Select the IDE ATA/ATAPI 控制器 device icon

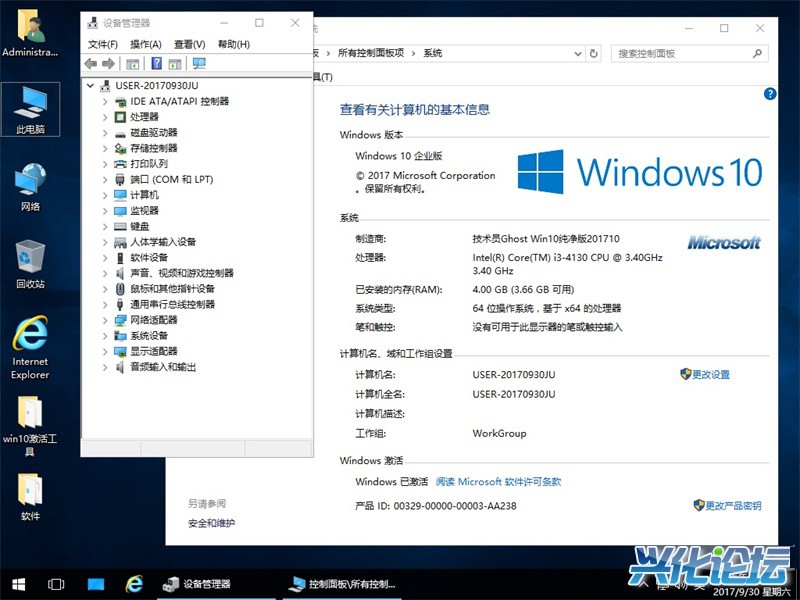click(x=120, y=102)
